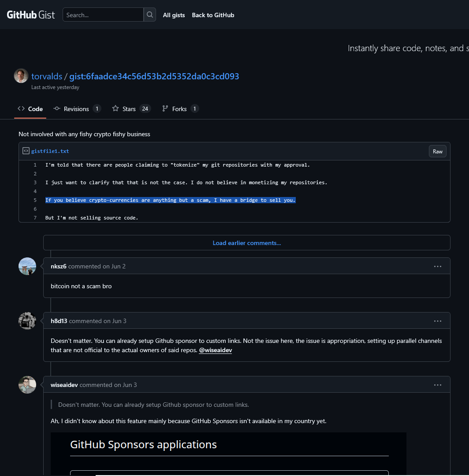
Task: Click the highlighted crypto-currencies scam line
Action: click(170, 200)
